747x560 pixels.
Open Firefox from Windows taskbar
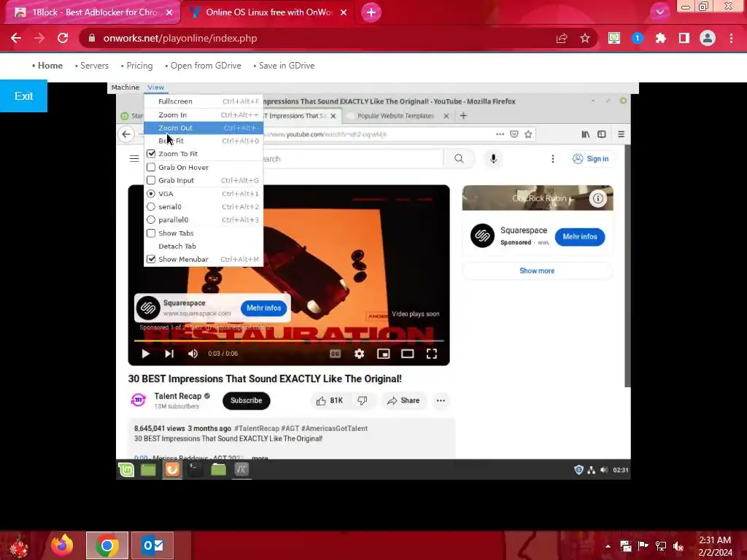[62, 545]
